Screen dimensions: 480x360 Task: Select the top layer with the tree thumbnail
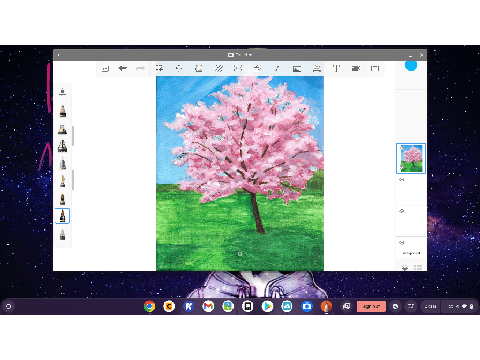click(412, 159)
